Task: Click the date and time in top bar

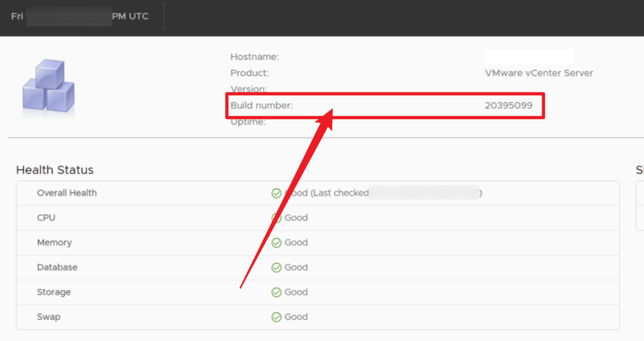Action: (80, 16)
